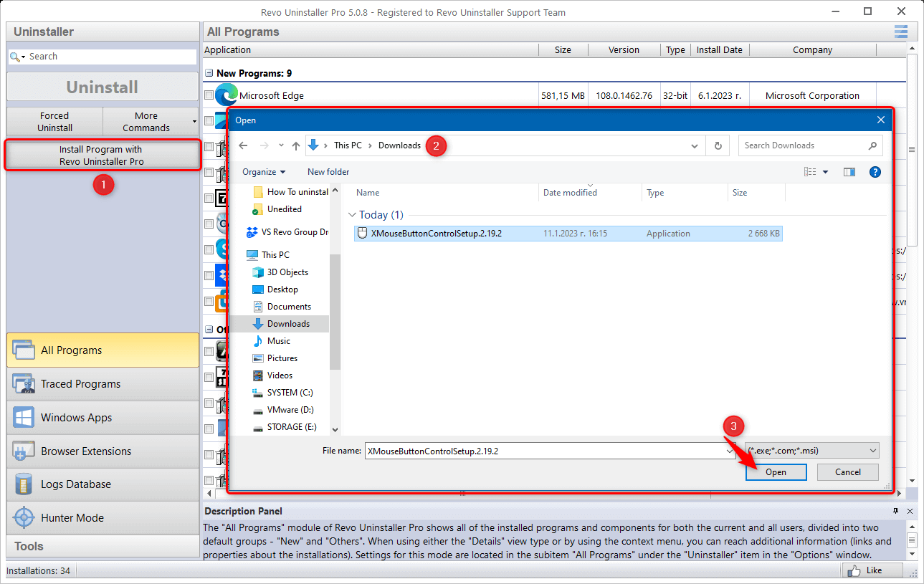Activate Hunter Mode
The image size is (924, 584).
tap(103, 518)
